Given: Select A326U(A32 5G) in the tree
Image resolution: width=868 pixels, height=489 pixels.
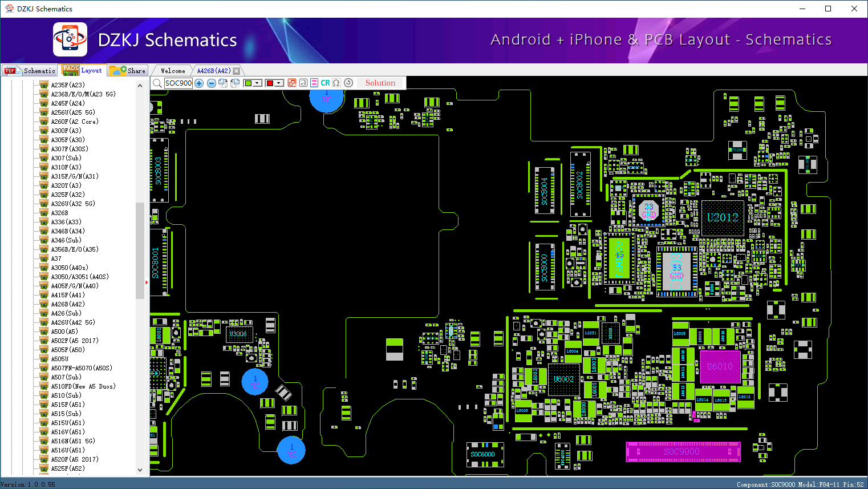Looking at the screenshot, I should click(x=73, y=204).
